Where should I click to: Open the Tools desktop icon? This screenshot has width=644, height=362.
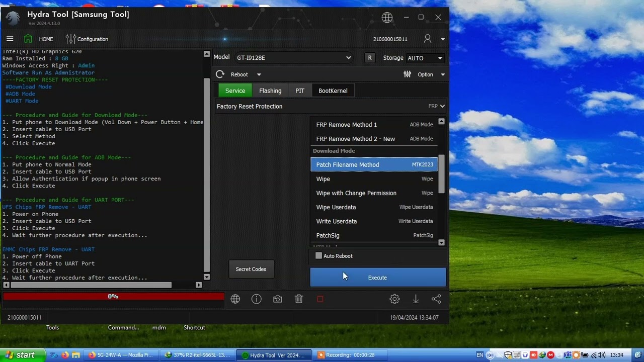[x=52, y=327]
